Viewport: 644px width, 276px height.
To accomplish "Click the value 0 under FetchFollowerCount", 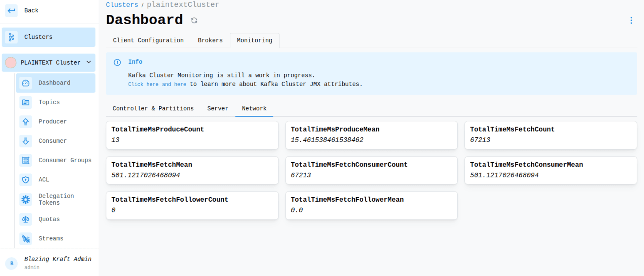I will pos(113,210).
